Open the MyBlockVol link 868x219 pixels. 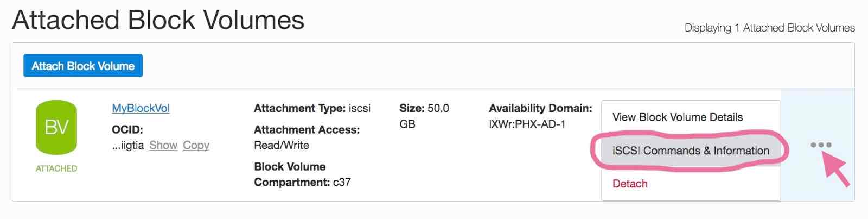(x=141, y=108)
